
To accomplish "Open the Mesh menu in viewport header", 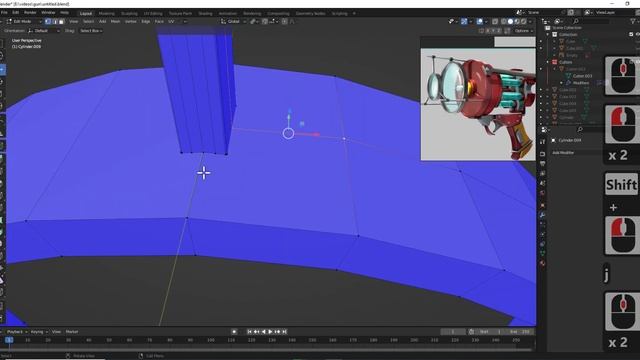I will [x=116, y=21].
